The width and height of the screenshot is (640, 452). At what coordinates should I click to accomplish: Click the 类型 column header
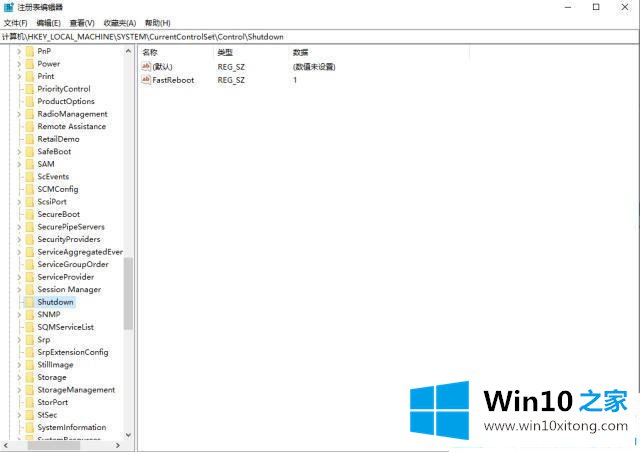[x=225, y=52]
